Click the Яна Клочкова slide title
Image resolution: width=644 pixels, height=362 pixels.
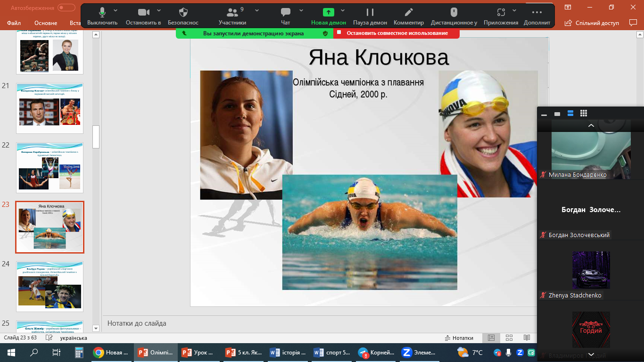(x=379, y=58)
